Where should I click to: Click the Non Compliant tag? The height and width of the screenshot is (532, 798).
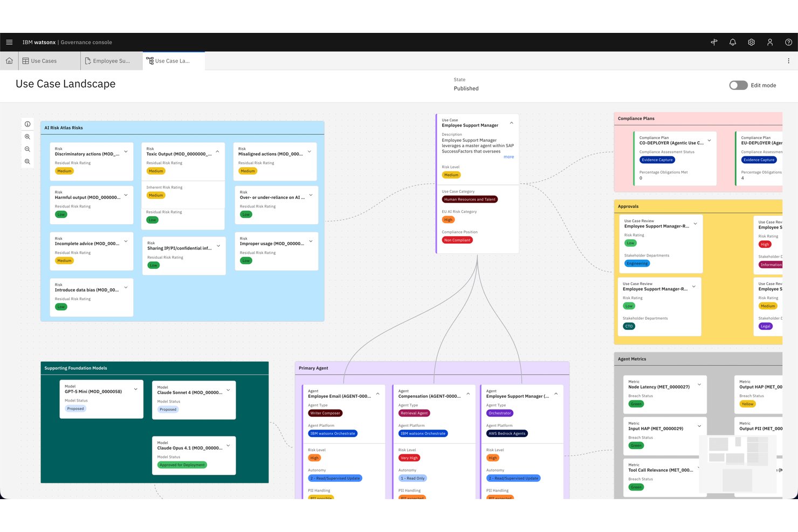click(457, 240)
